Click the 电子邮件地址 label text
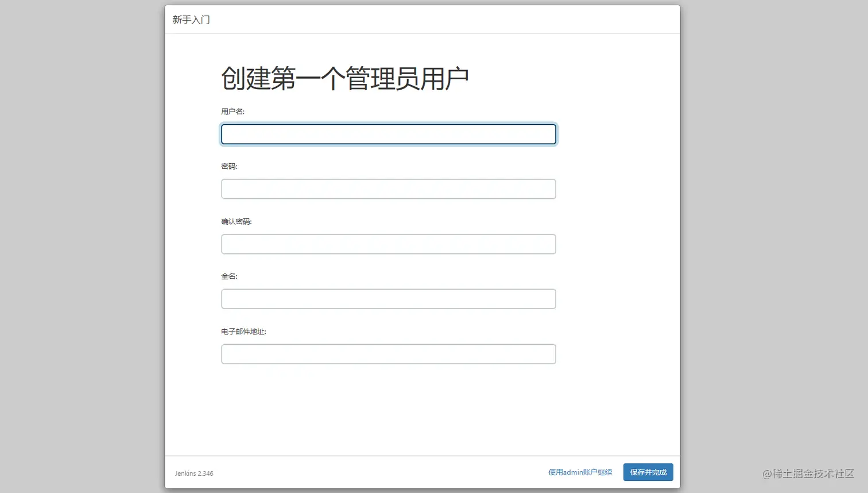The image size is (868, 493). click(x=243, y=332)
